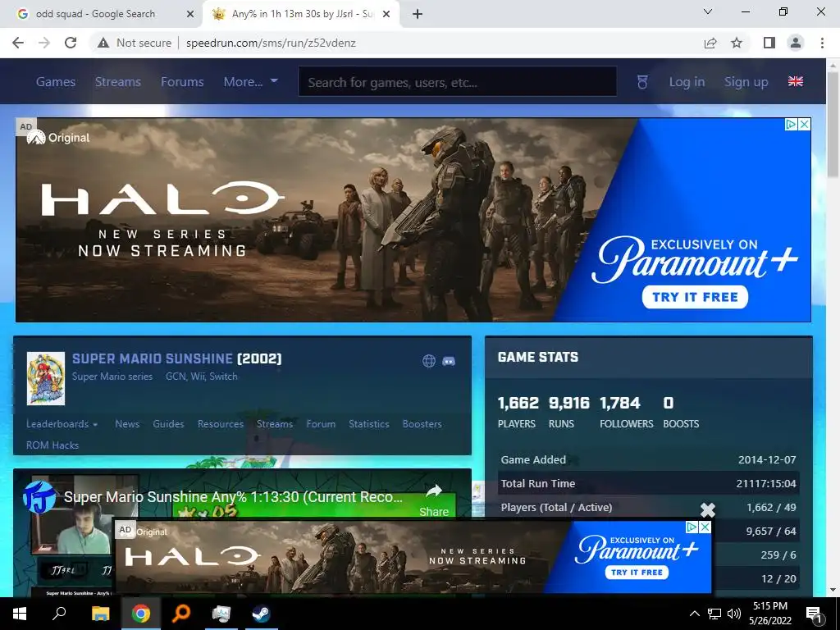Open the Boosters tab
840x630 pixels.
click(422, 424)
